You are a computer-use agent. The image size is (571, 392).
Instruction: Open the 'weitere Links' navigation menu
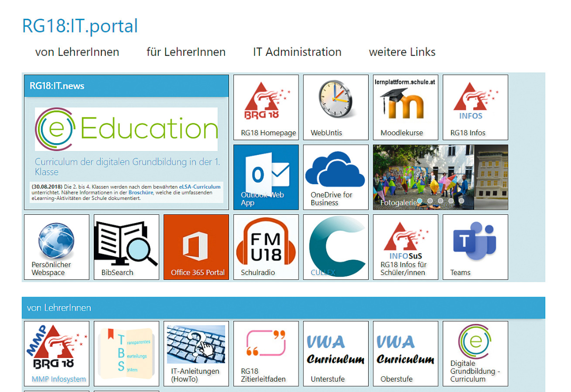pos(402,52)
